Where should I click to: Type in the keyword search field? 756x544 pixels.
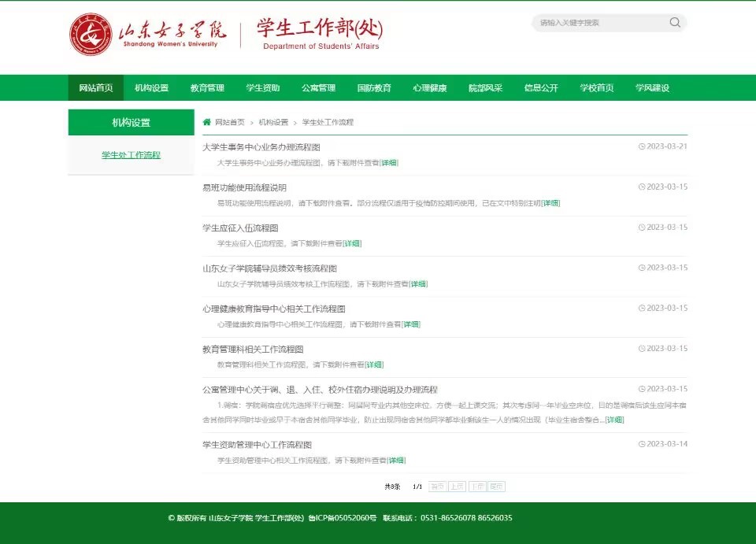tap(600, 23)
